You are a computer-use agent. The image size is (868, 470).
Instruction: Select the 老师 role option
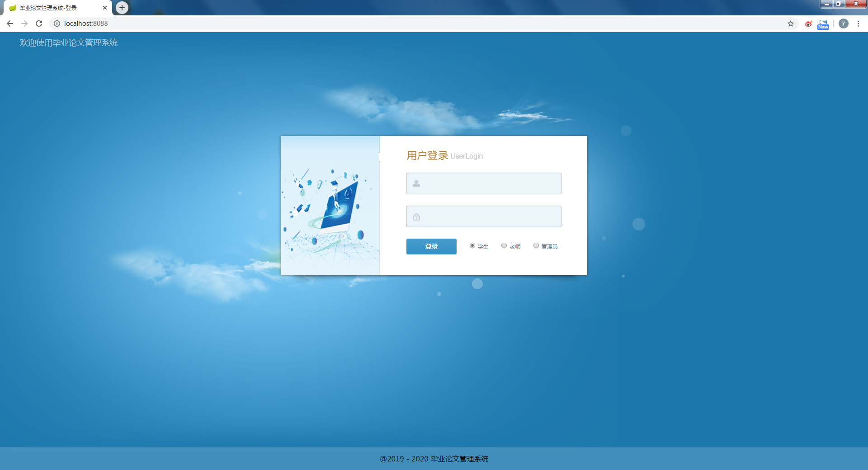pyautogui.click(x=504, y=246)
